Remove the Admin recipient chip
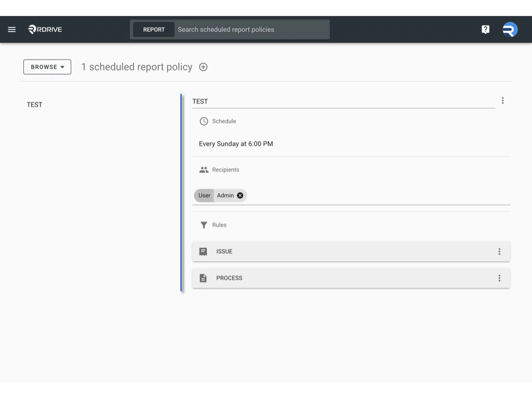Image resolution: width=532 pixels, height=399 pixels. 240,195
